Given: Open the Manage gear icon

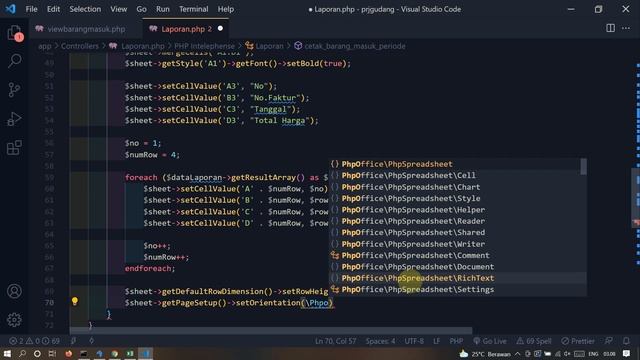Looking at the screenshot, I should [x=14, y=320].
